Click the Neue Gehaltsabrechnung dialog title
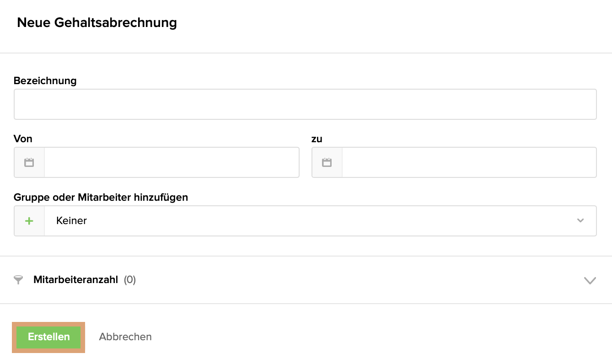This screenshot has width=612, height=364. coord(97,23)
